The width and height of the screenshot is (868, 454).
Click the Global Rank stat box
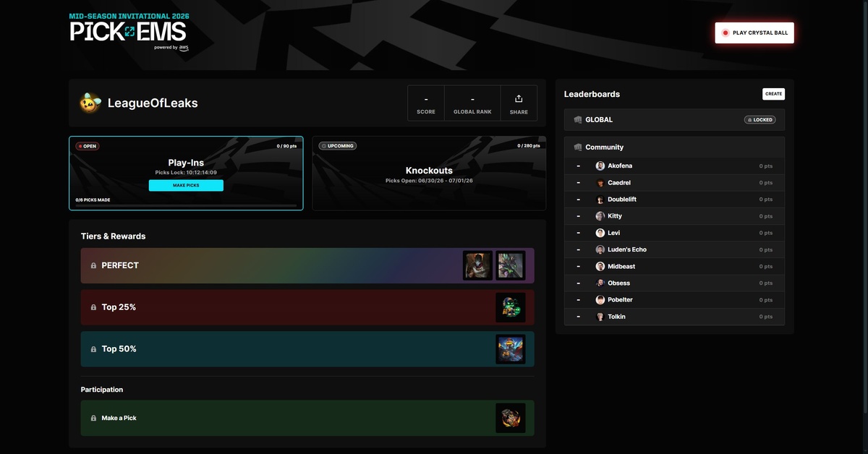point(472,103)
